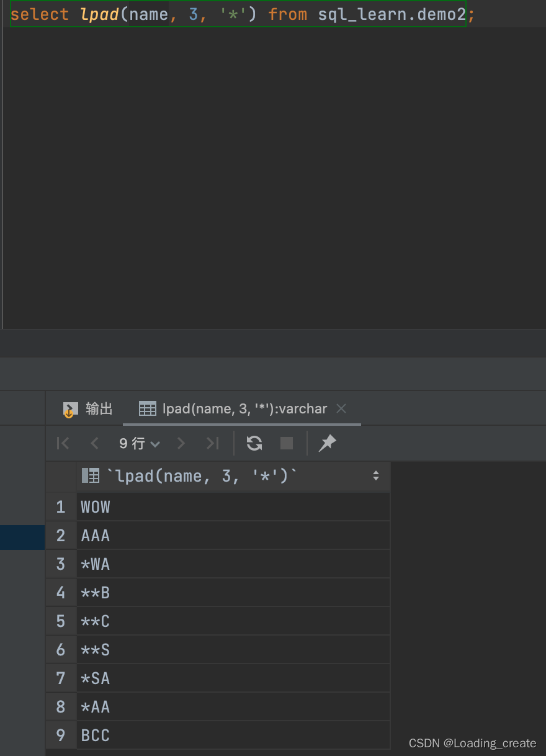Go to last page of results

(x=213, y=443)
